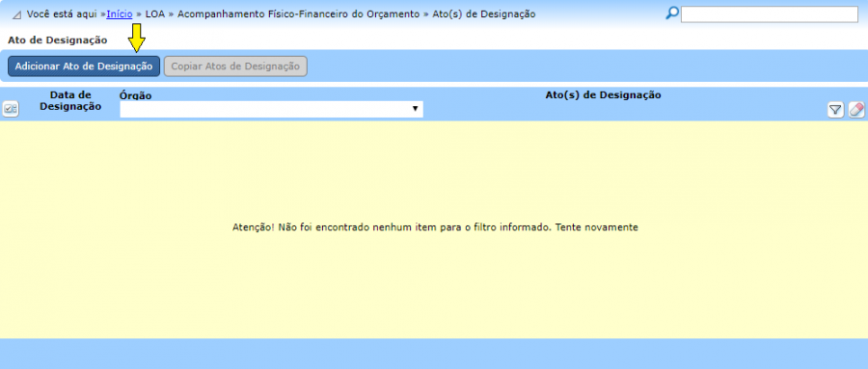868x369 pixels.
Task: Click the eraser clear-filter icon
Action: [856, 110]
